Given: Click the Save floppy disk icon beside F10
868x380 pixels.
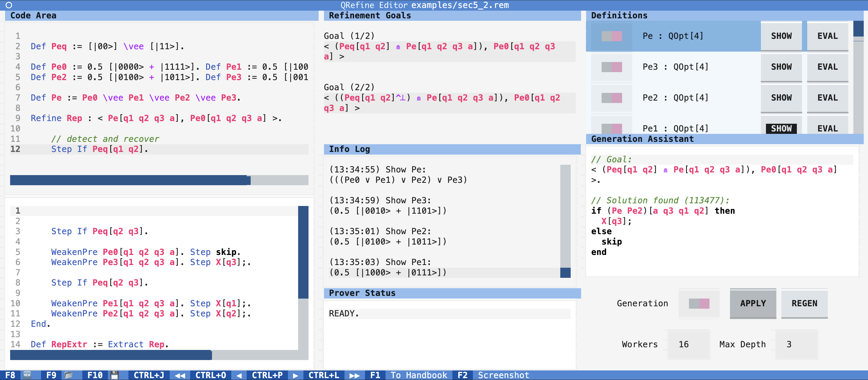Looking at the screenshot, I should click(x=115, y=375).
